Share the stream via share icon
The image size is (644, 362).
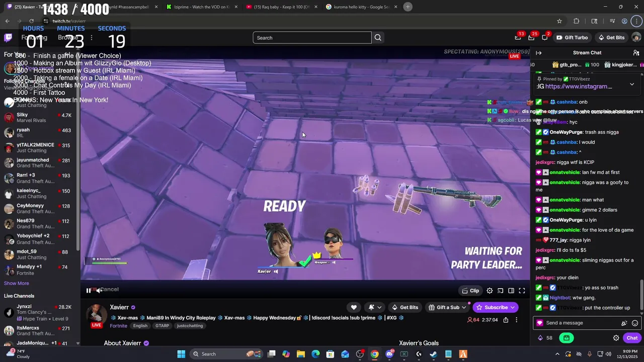(506, 320)
